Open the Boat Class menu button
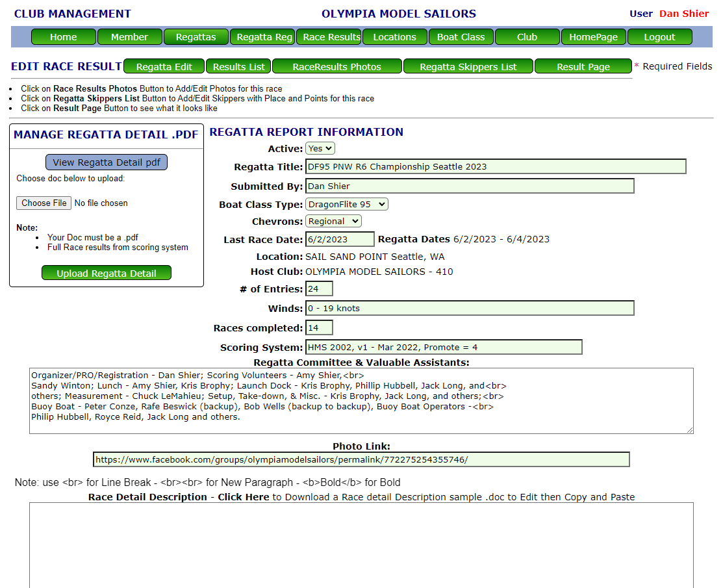This screenshot has width=723, height=588. [461, 37]
